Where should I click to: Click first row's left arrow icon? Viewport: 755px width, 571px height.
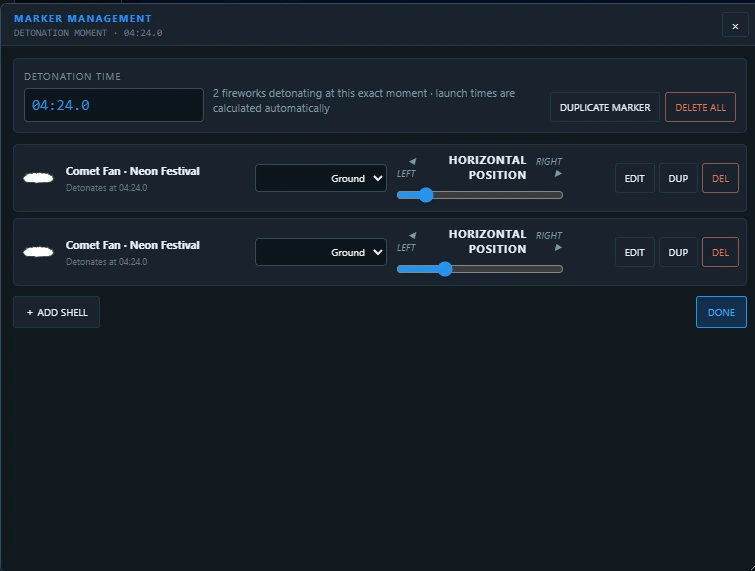(412, 161)
